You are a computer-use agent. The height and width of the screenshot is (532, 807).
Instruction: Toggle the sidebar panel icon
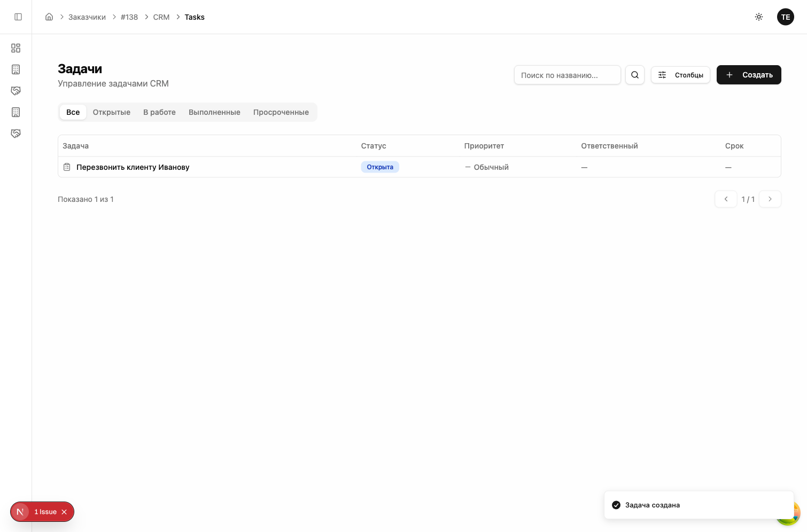coord(18,17)
